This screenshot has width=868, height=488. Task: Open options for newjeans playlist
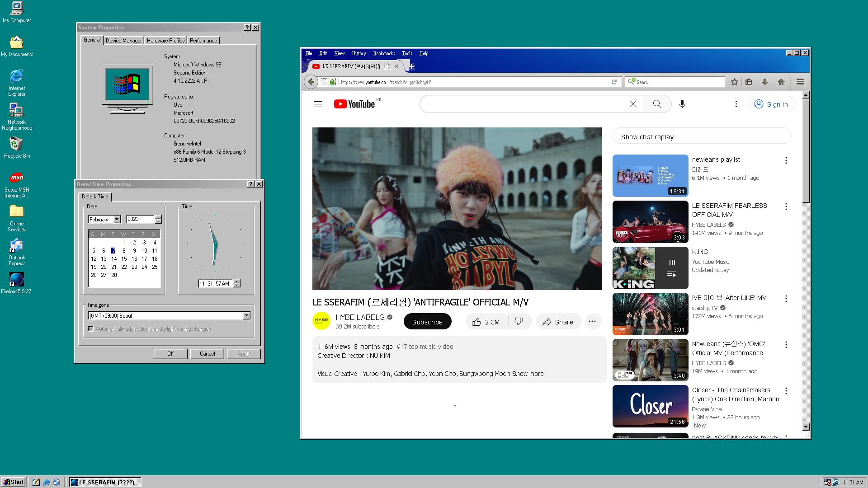pyautogui.click(x=786, y=160)
